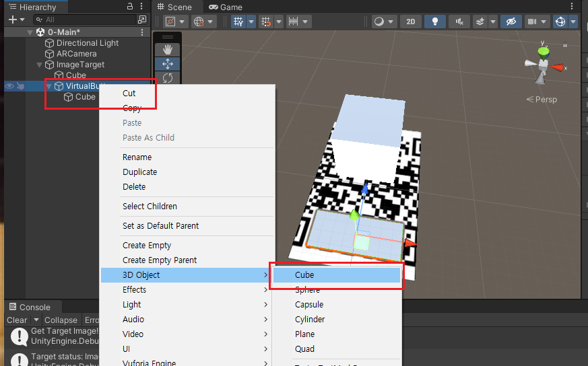Select the 'Get Target Image!' log entry
Viewport: 588px width, 366px height.
point(53,336)
